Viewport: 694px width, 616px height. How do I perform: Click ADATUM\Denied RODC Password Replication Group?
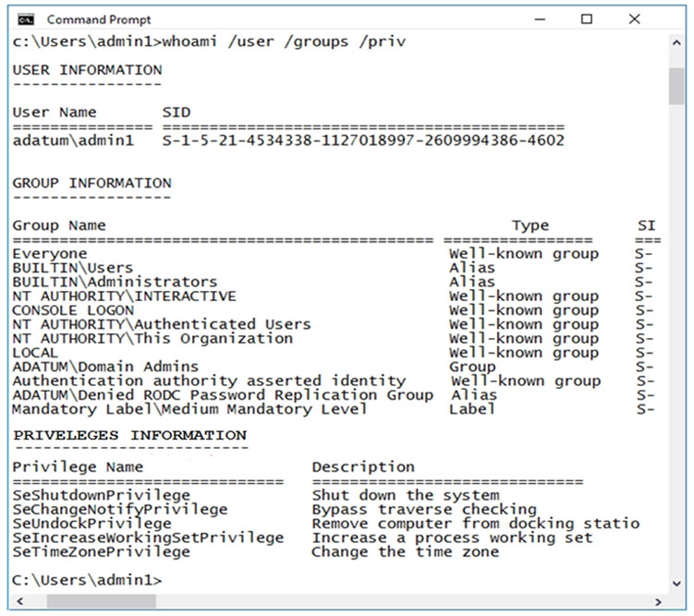[223, 395]
